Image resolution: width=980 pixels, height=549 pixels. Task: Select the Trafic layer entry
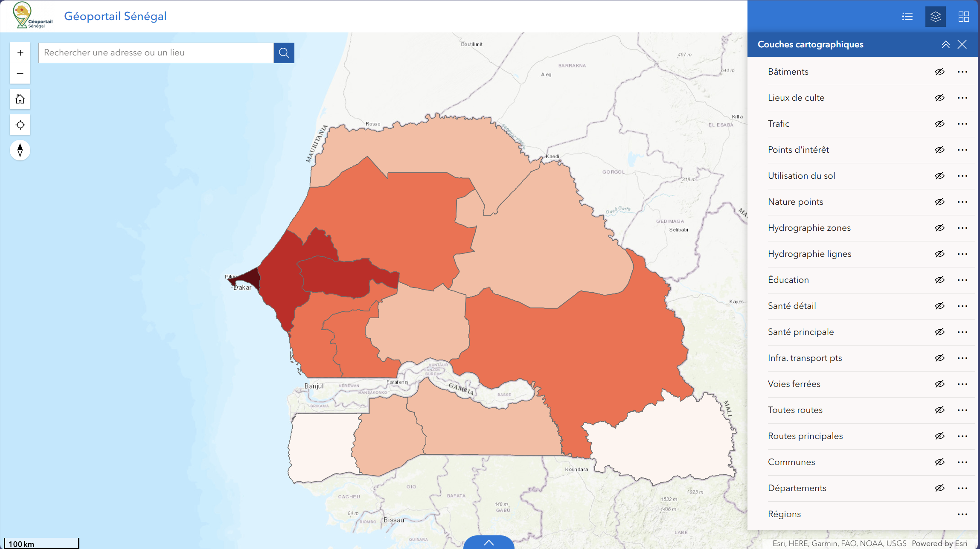[778, 124]
